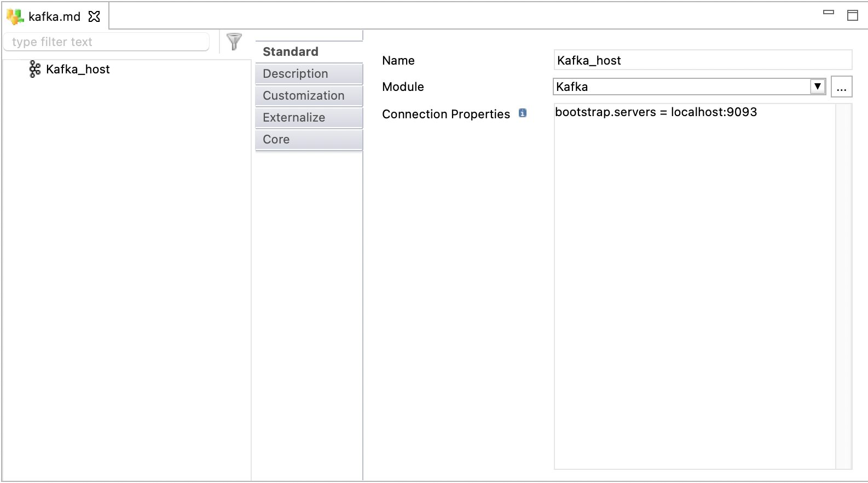
Task: Close the kafka.md editor tab
Action: [94, 16]
